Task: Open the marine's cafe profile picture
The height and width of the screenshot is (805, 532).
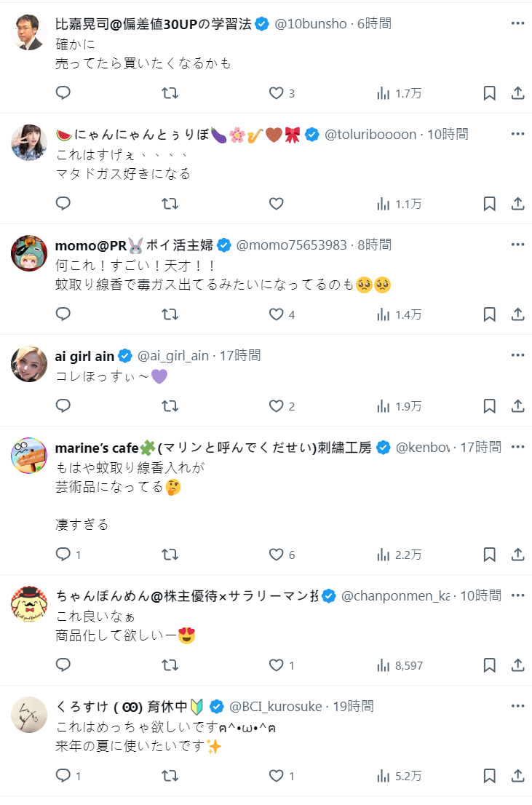Action: click(x=29, y=456)
